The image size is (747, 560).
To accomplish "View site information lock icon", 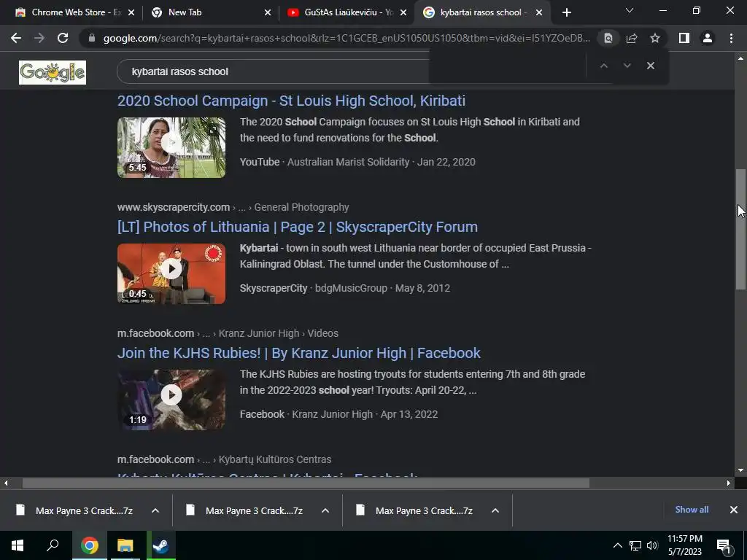I will click(92, 38).
